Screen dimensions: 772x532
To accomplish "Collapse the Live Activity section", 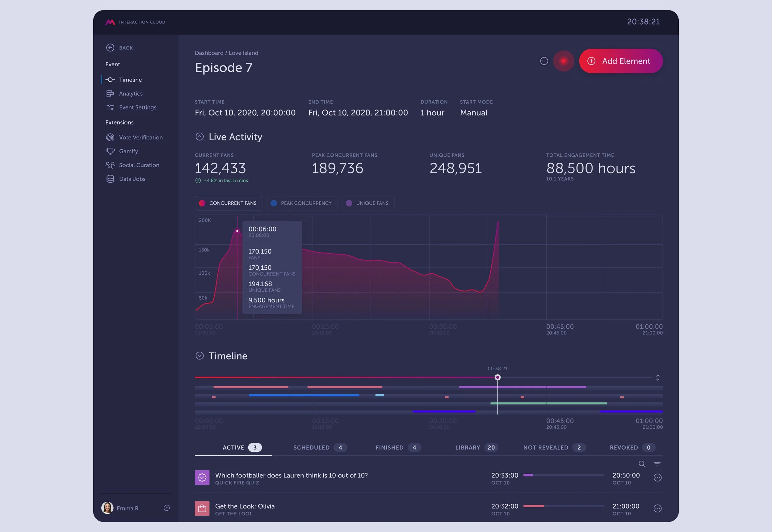I will 199,137.
